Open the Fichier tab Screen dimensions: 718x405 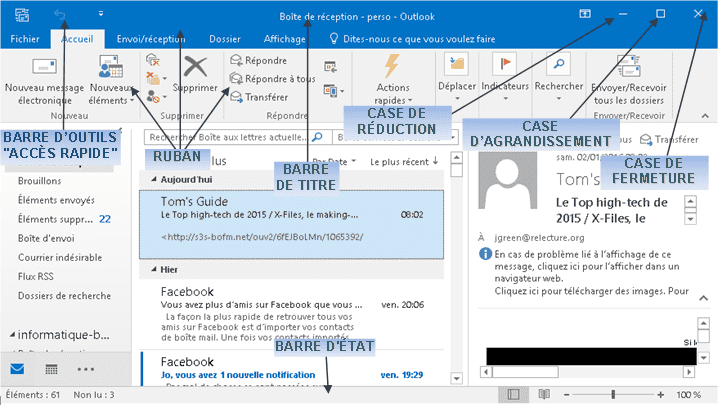[25, 39]
